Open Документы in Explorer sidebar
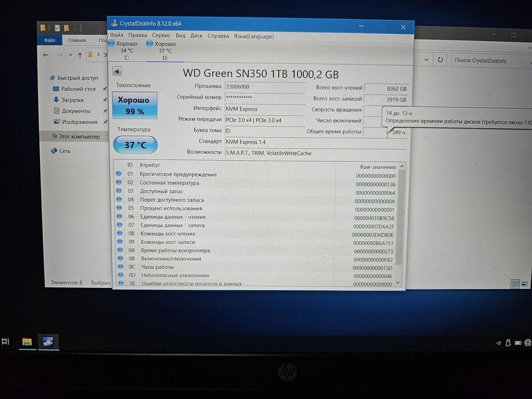 [x=72, y=111]
